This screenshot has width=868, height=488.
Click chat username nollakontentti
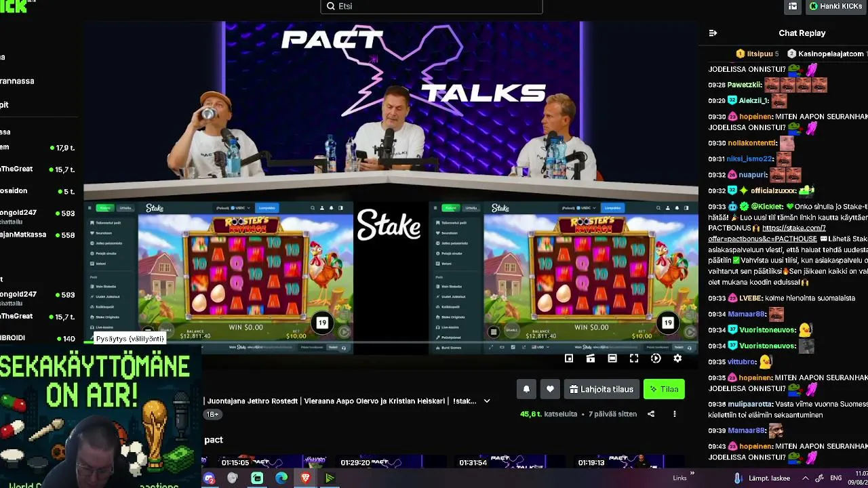pos(752,143)
